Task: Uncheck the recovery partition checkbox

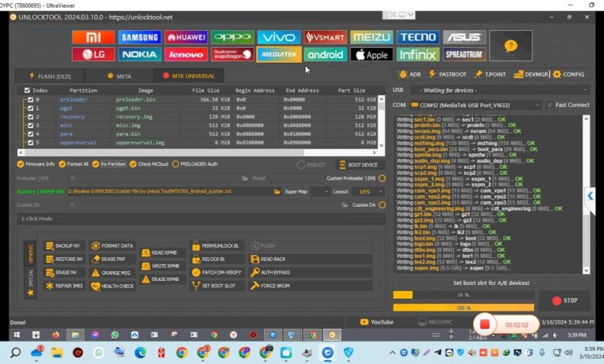Action: (30, 117)
